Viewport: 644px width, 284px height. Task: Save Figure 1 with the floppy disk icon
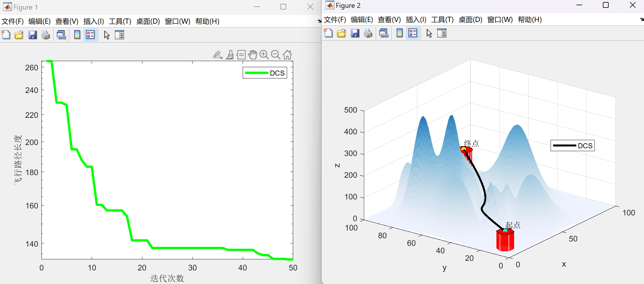(32, 35)
